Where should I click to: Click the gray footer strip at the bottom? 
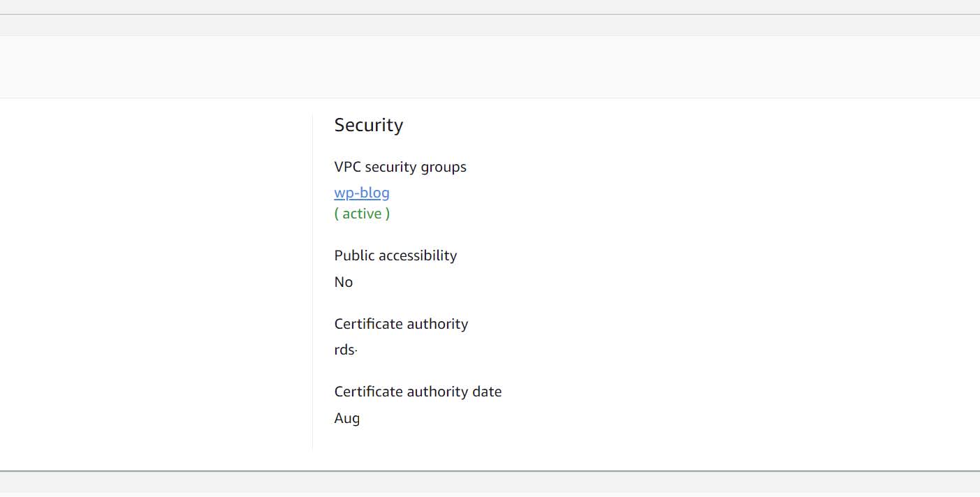(x=489, y=482)
